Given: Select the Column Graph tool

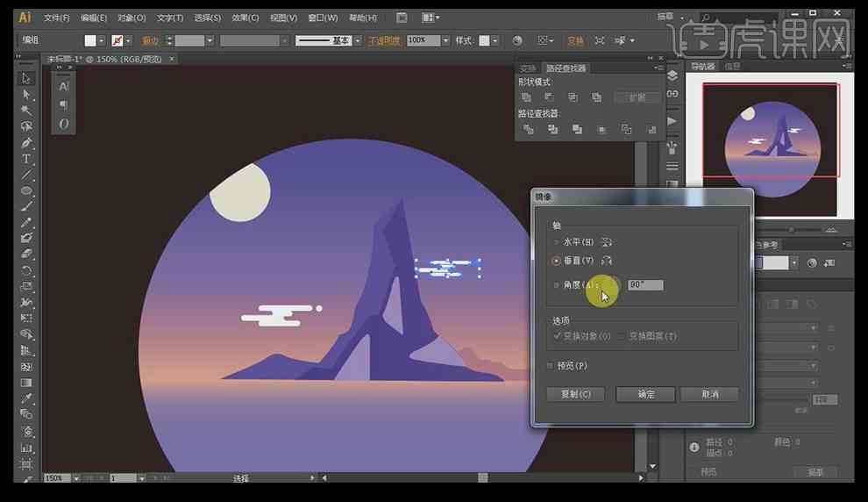Looking at the screenshot, I should coord(26,447).
